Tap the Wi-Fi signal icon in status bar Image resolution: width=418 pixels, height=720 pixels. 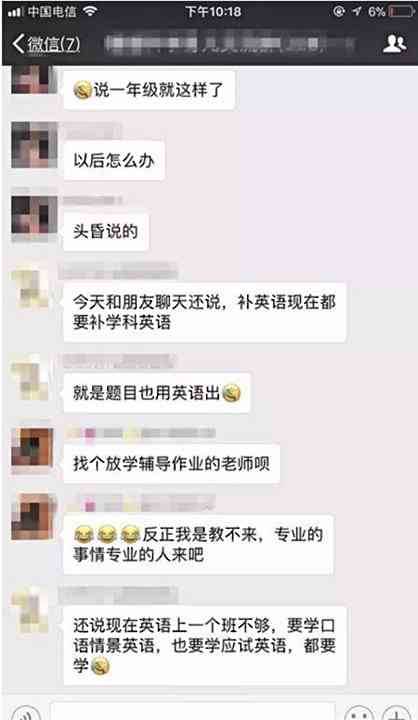click(x=90, y=11)
